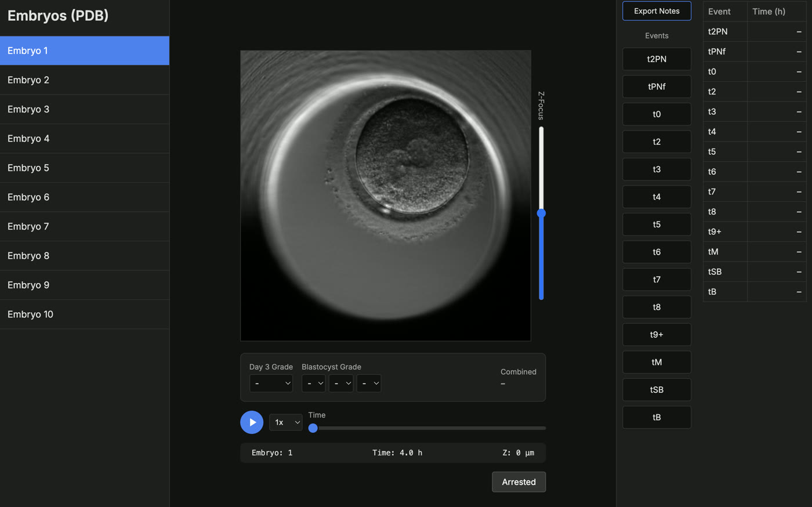Viewport: 812px width, 507px height.
Task: Click the Export Notes button
Action: (657, 11)
